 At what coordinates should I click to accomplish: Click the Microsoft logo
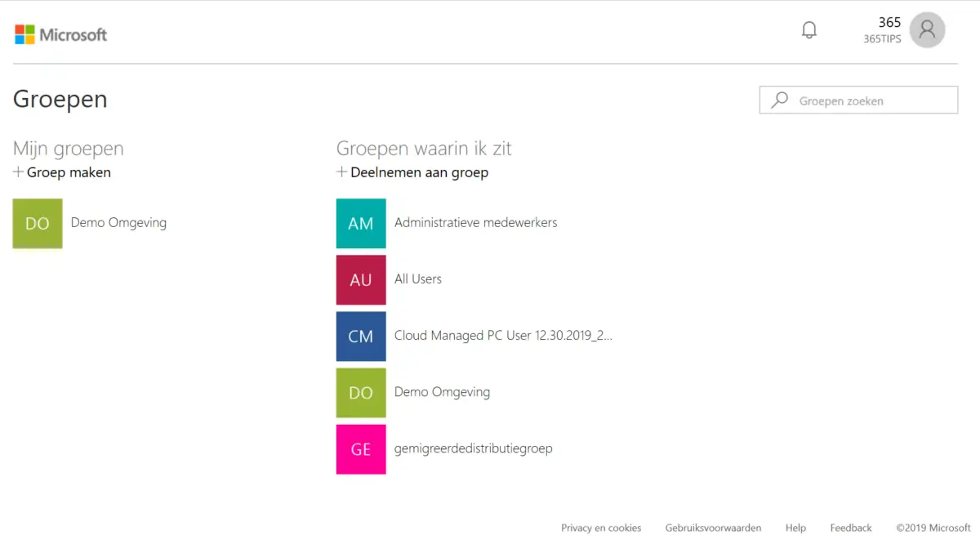[x=60, y=33]
